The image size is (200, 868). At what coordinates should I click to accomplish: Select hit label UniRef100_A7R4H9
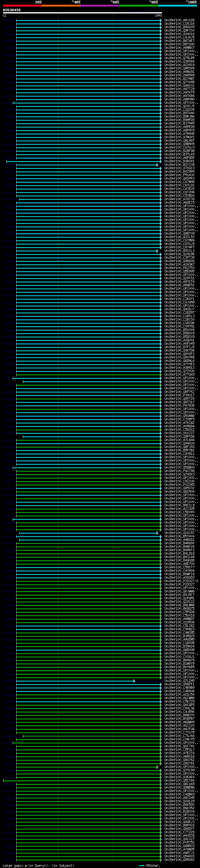point(179,134)
